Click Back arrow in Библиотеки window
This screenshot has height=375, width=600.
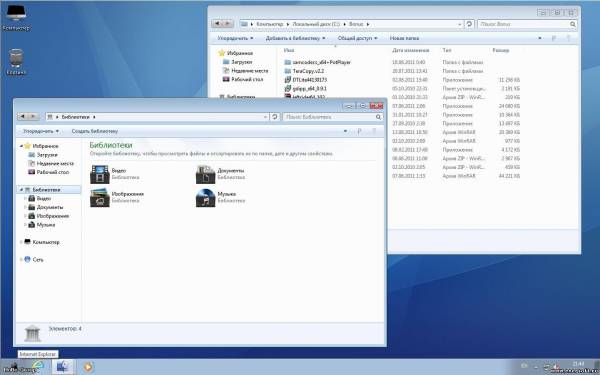(x=23, y=117)
